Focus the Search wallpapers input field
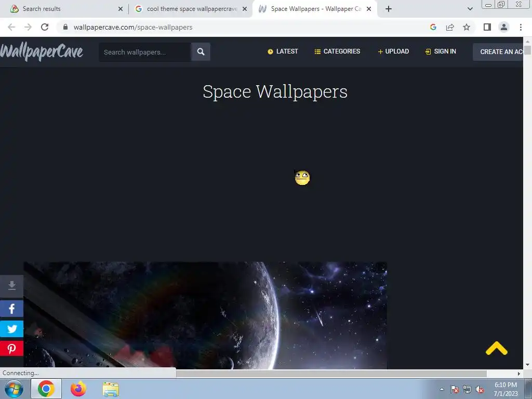The height and width of the screenshot is (399, 532). coord(145,52)
